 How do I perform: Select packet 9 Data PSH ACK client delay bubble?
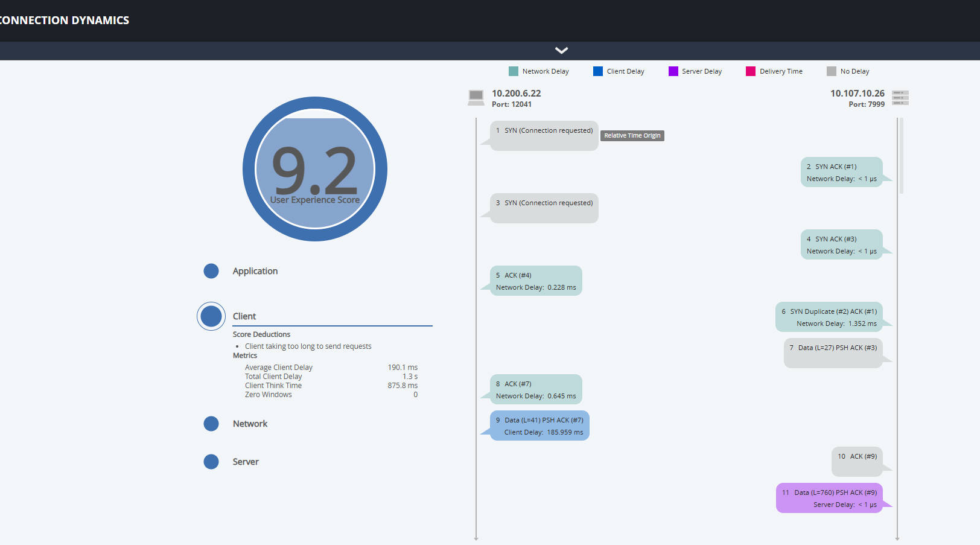pyautogui.click(x=539, y=425)
